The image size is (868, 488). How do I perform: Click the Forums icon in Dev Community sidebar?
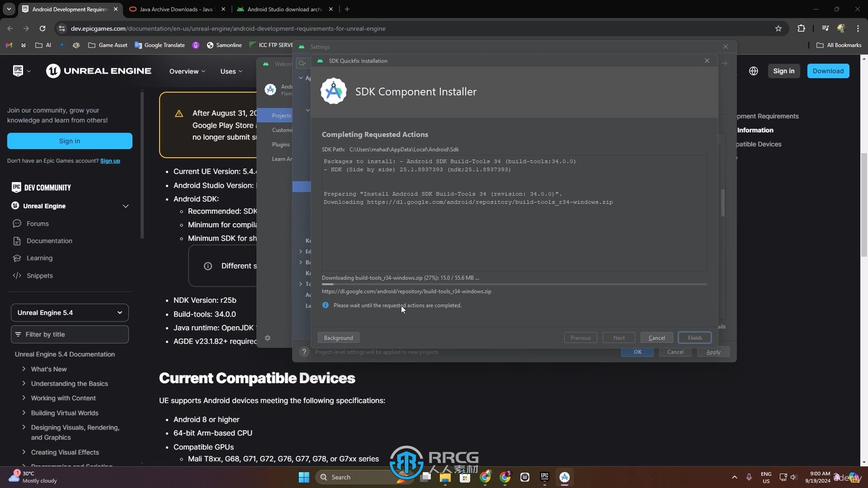pos(17,224)
